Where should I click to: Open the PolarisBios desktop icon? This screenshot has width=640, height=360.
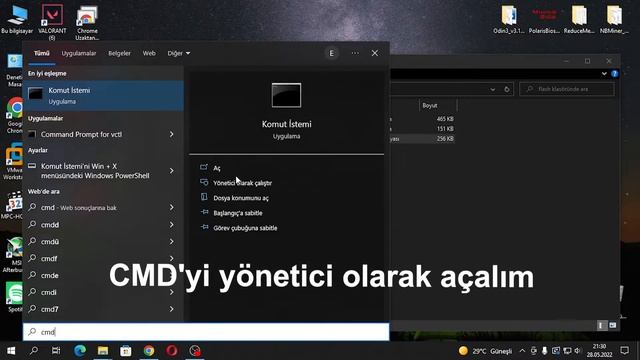point(544,20)
